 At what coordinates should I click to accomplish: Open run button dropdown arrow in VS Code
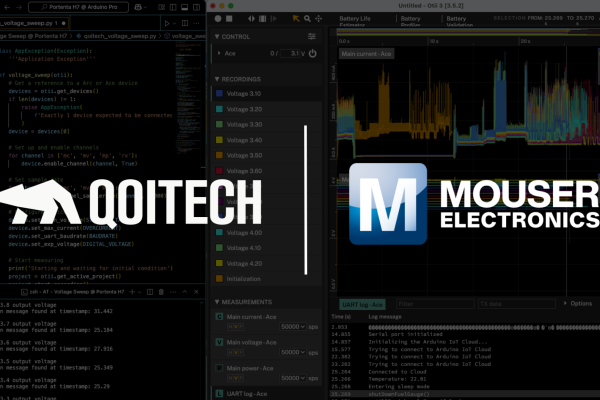point(174,23)
